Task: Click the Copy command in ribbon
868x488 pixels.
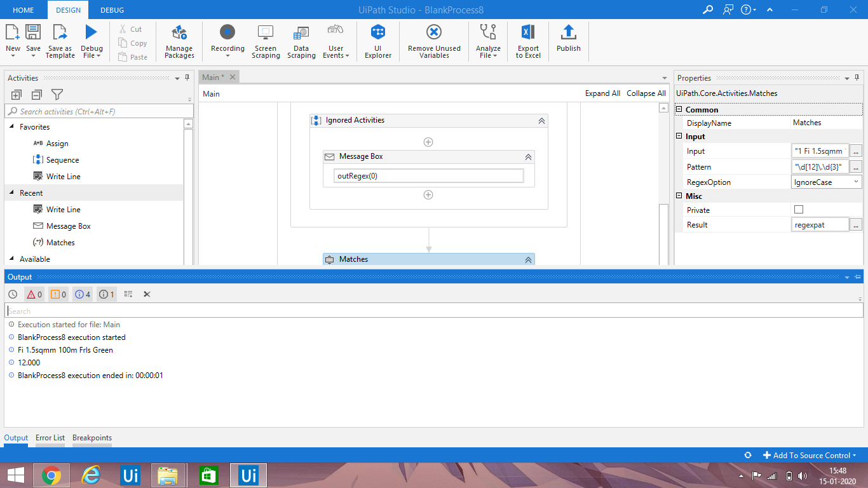Action: click(x=133, y=43)
